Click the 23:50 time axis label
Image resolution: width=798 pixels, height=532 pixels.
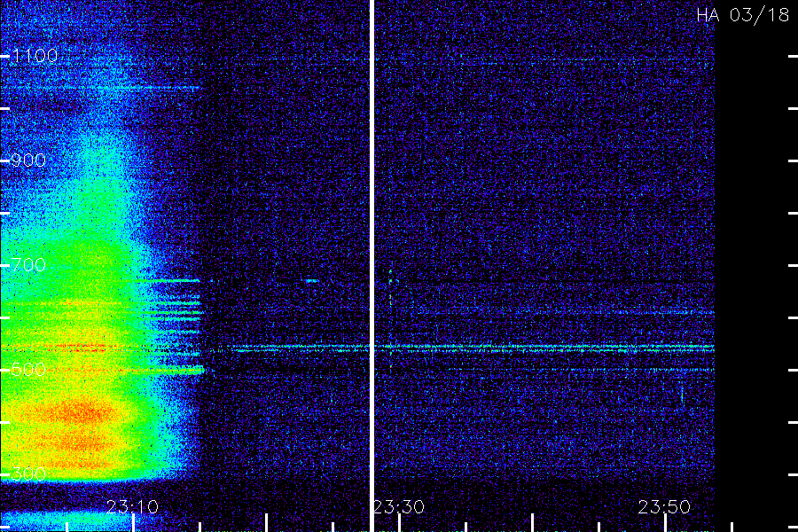click(665, 507)
